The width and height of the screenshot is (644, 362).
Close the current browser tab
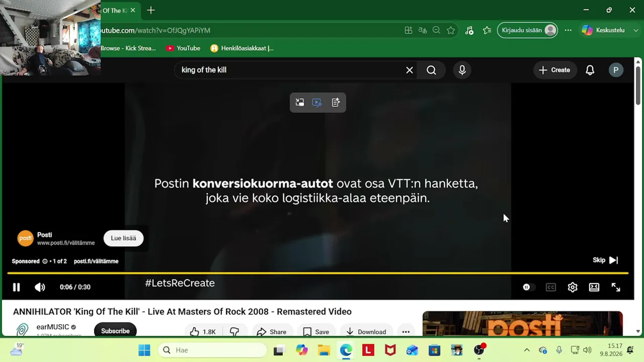point(133,10)
